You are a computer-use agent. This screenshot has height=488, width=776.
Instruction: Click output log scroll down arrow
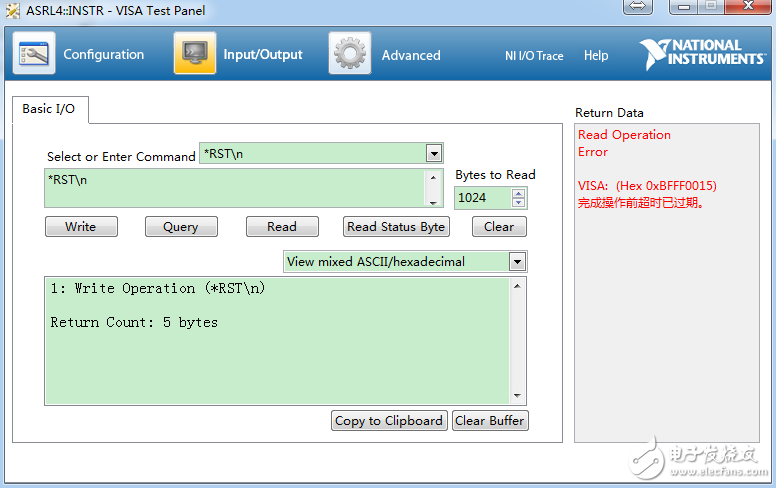click(x=517, y=395)
